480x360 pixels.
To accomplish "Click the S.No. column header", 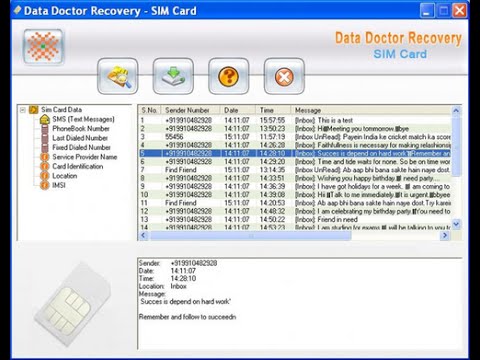I will pos(150,110).
